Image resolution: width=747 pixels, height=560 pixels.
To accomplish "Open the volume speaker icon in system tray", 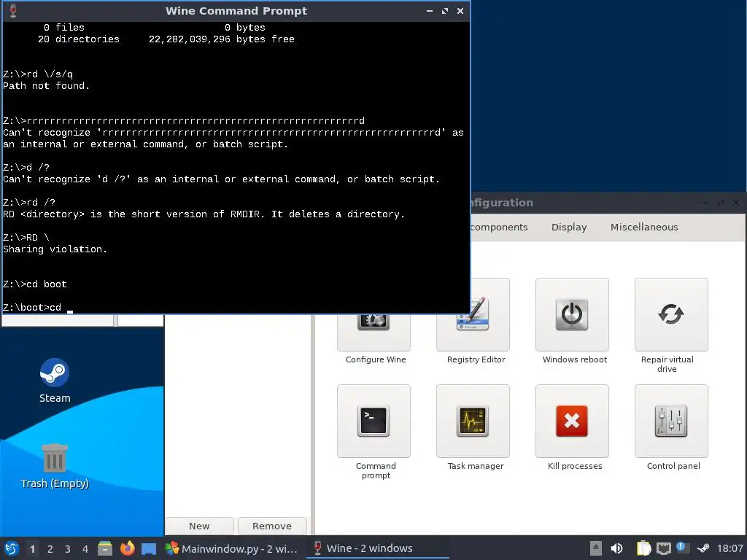I will (616, 548).
